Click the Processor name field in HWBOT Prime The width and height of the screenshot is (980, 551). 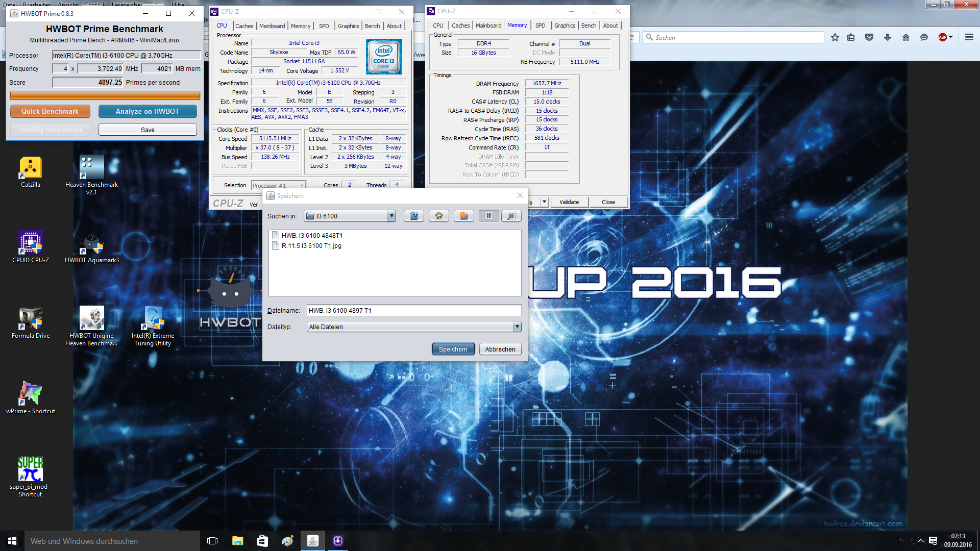pos(127,55)
